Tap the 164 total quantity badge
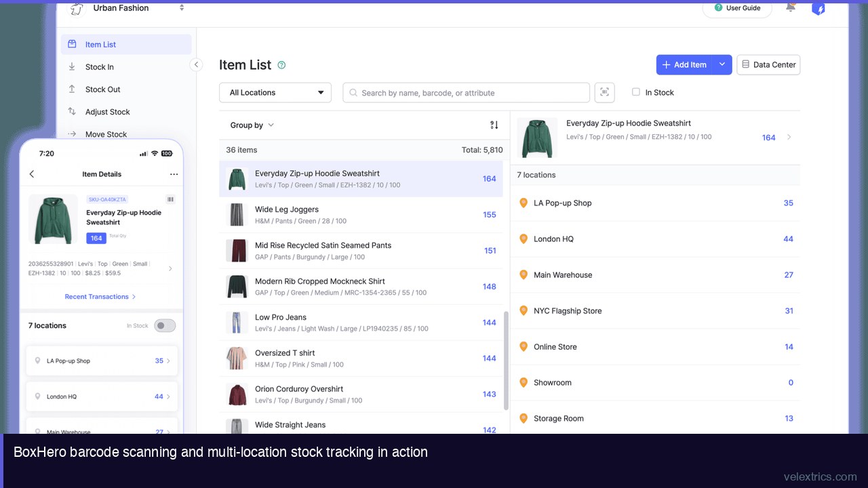Image resolution: width=868 pixels, height=488 pixels. 96,238
